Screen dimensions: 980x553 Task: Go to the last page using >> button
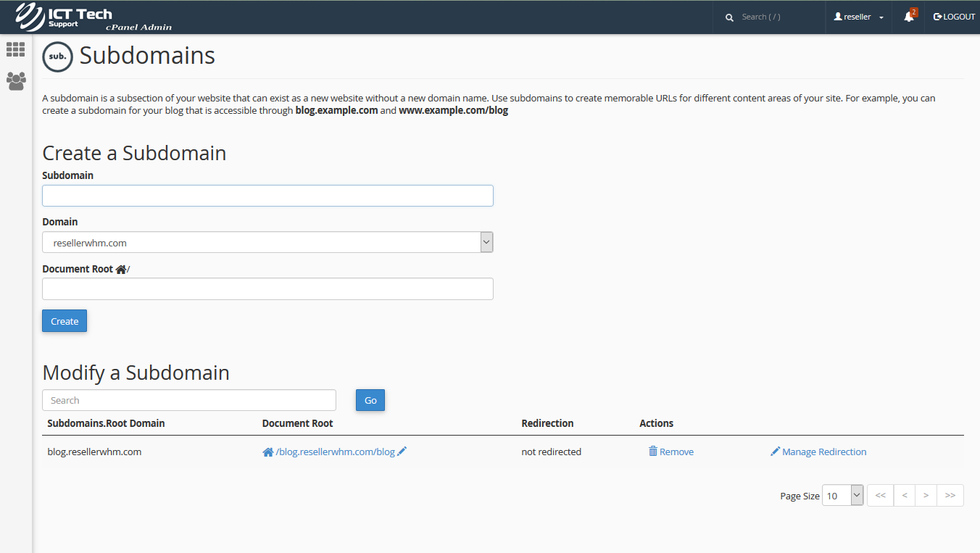click(x=950, y=495)
